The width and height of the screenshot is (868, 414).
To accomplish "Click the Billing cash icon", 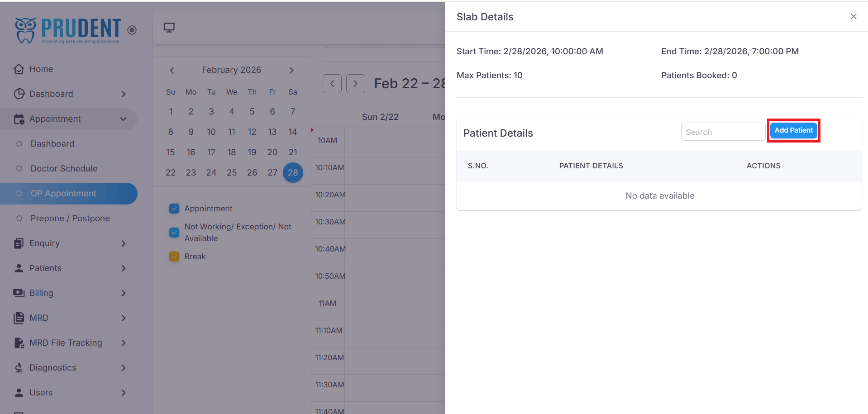I will (x=19, y=293).
